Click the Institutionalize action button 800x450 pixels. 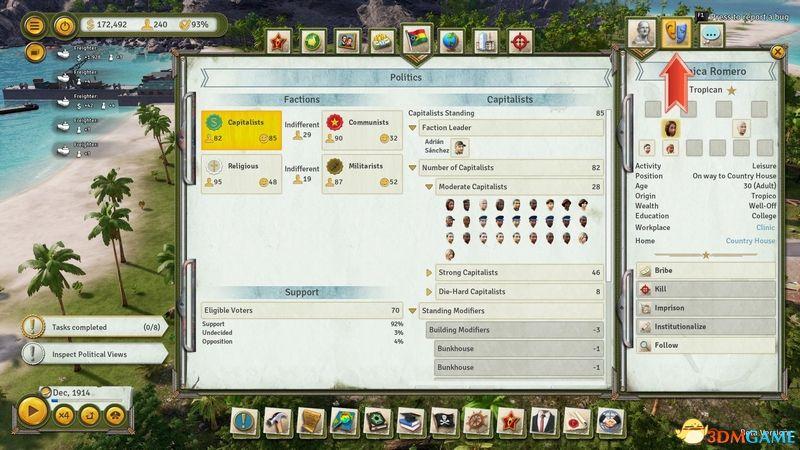tap(706, 327)
